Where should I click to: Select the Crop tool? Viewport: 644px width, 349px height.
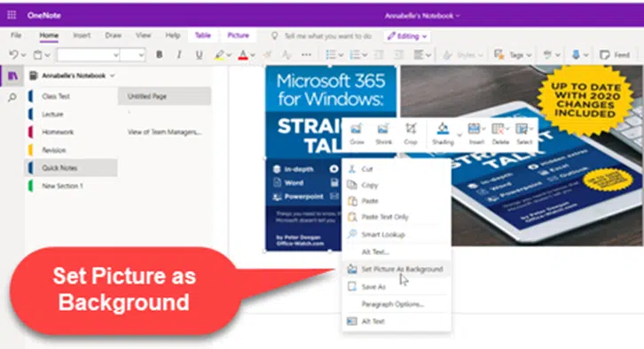point(411,134)
